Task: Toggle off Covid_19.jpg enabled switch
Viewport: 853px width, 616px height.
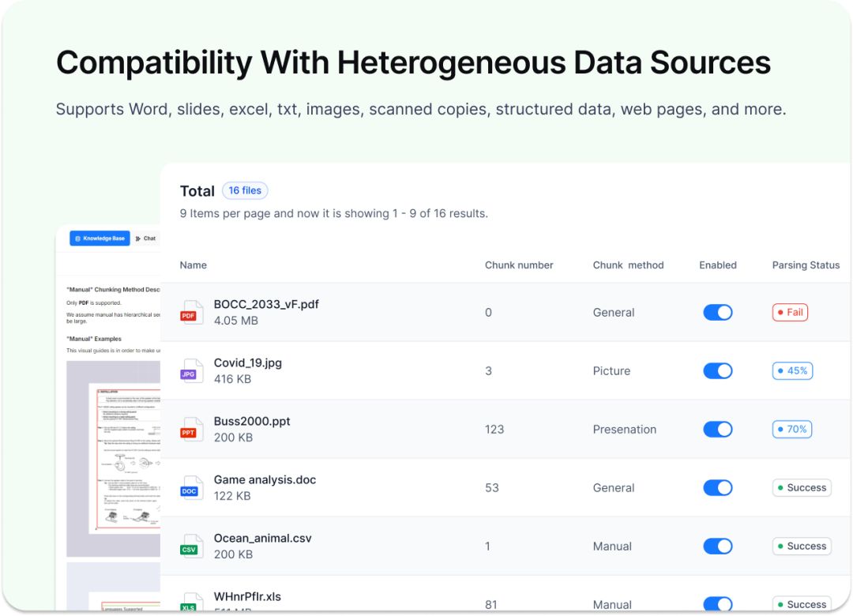Action: 717,371
